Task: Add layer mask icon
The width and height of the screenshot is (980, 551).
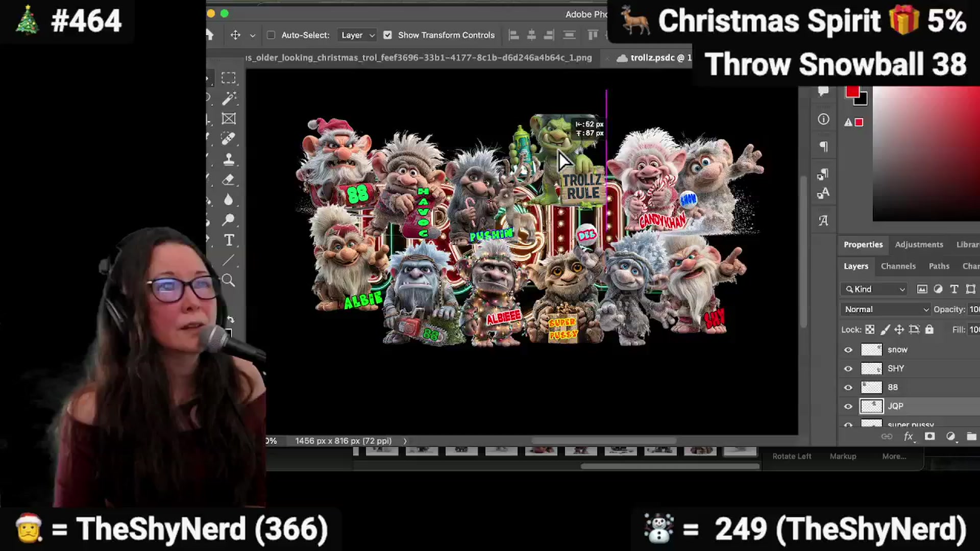Action: (929, 436)
